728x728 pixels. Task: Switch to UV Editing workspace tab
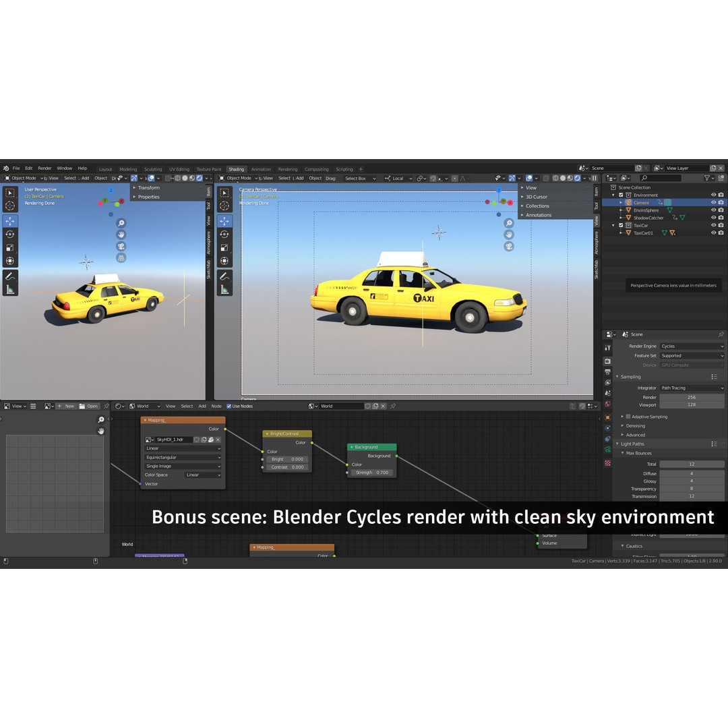pyautogui.click(x=179, y=169)
